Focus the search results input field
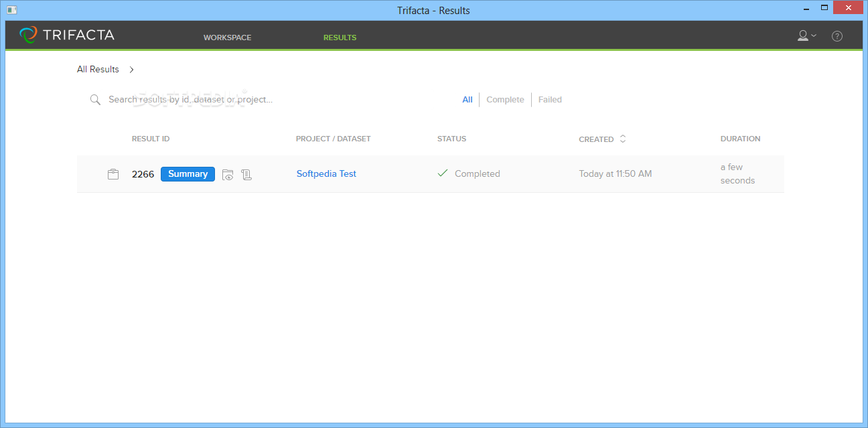This screenshot has height=428, width=868. (191, 100)
